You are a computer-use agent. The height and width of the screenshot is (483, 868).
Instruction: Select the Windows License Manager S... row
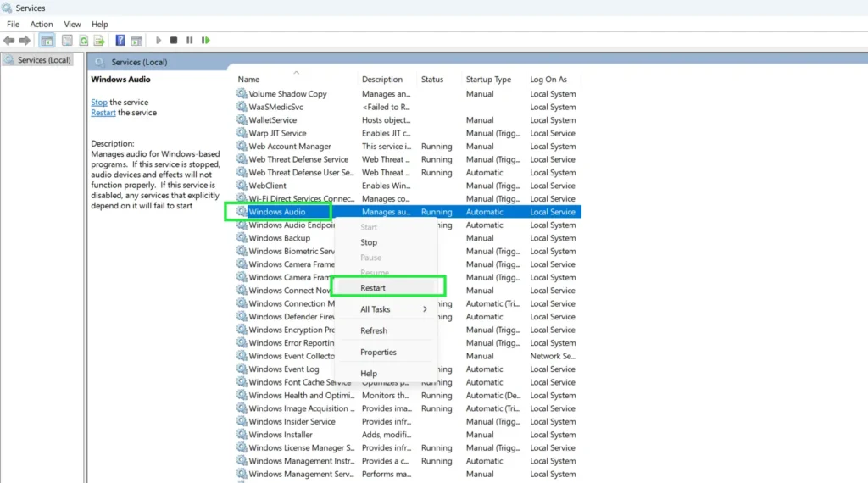coord(408,447)
